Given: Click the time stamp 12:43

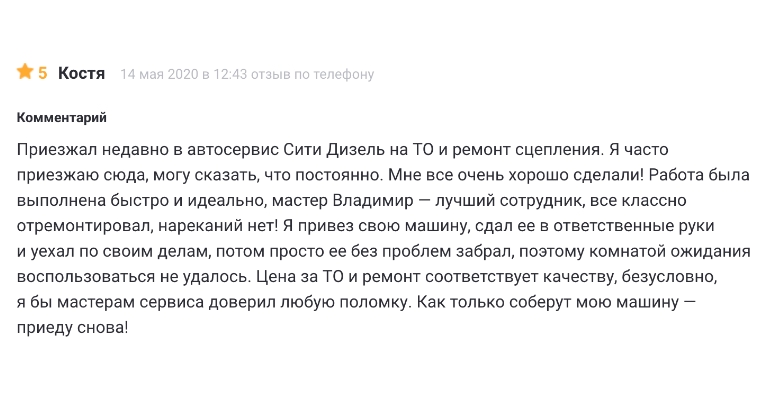Looking at the screenshot, I should click(230, 74).
